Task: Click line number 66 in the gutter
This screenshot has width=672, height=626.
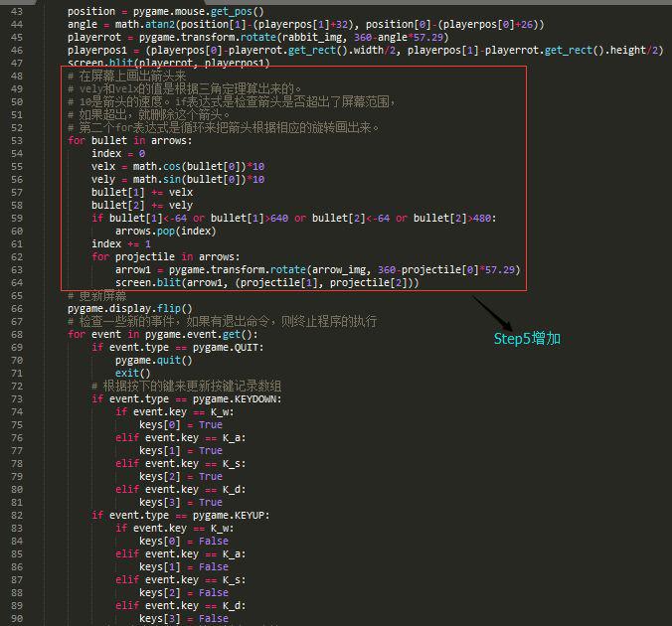Action: point(17,308)
